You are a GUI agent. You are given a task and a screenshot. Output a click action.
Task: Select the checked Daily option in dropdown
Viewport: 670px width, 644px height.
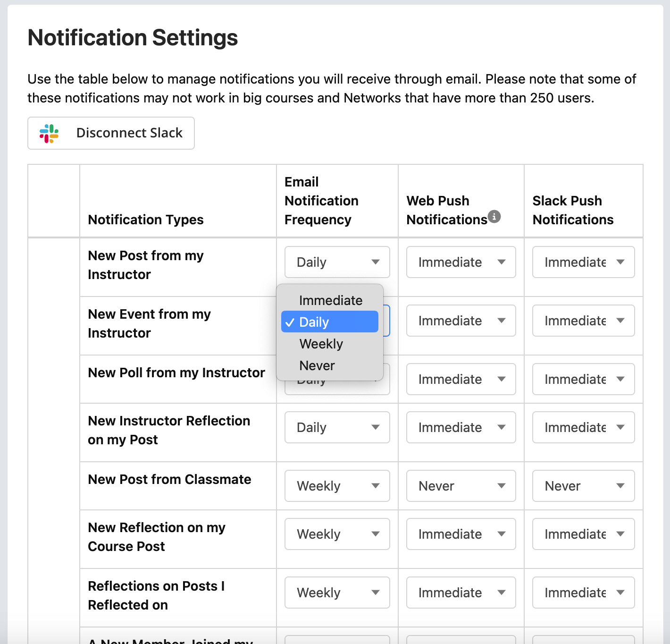pyautogui.click(x=330, y=322)
